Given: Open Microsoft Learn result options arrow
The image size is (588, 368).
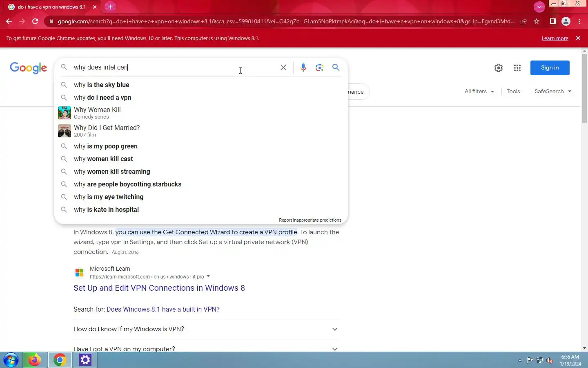Looking at the screenshot, I should pyautogui.click(x=208, y=276).
